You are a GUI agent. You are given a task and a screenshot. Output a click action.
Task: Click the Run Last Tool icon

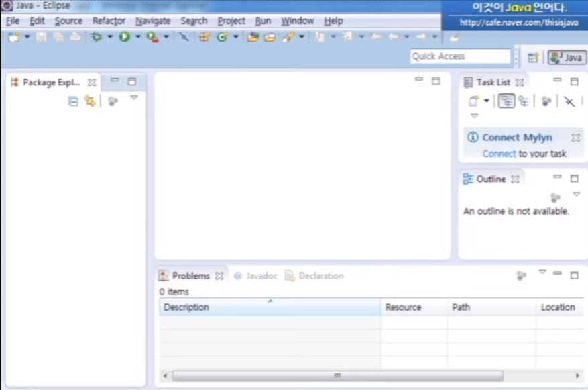click(153, 37)
